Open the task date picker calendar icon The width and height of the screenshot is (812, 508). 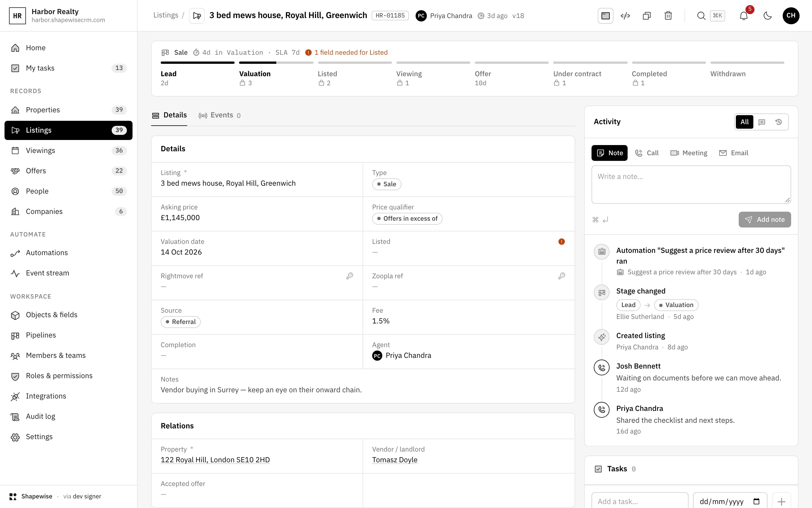click(x=756, y=501)
